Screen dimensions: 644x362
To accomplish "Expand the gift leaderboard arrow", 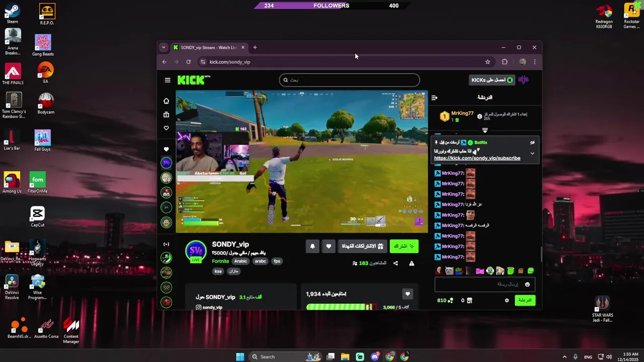I will 485,130.
